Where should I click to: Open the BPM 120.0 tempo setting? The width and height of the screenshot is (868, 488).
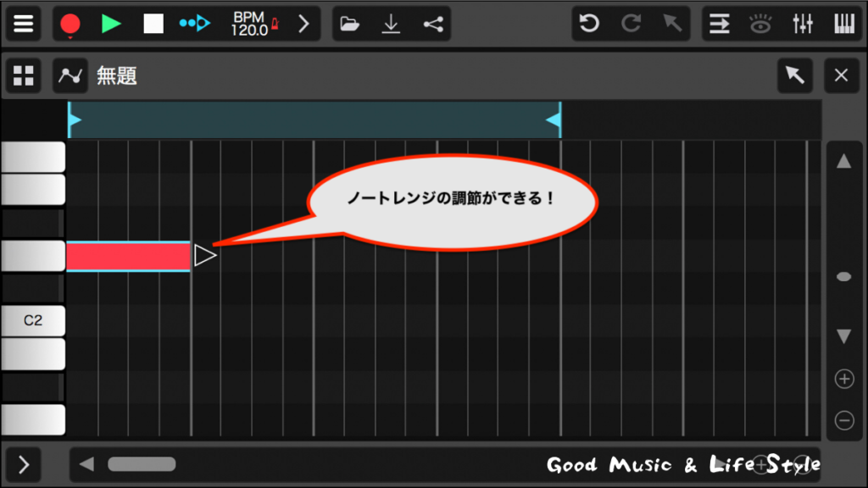point(249,25)
